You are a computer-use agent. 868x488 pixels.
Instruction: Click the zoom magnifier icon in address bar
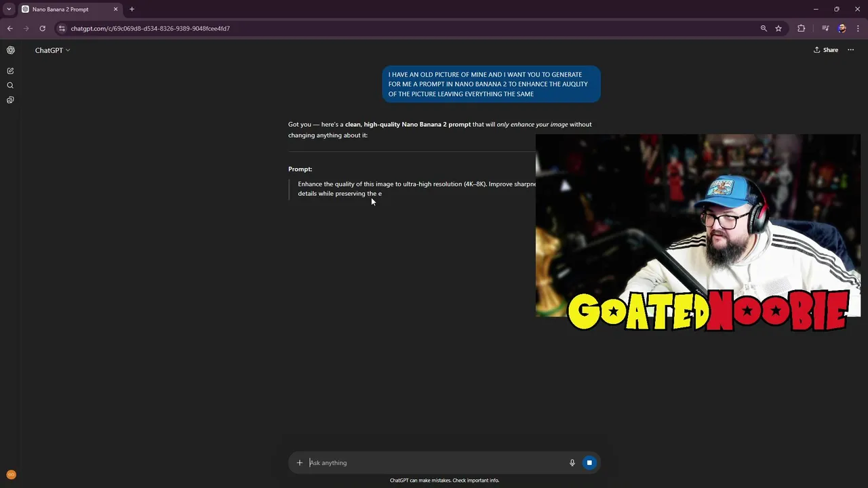764,28
